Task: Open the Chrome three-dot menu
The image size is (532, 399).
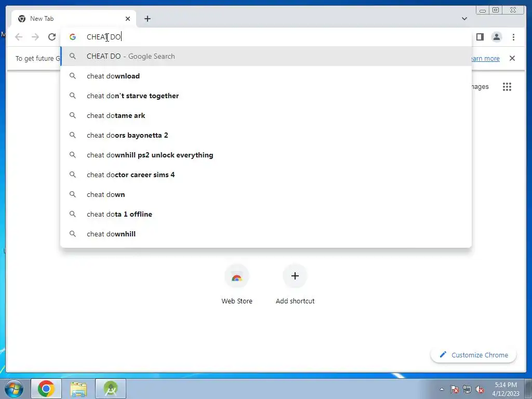Action: click(x=513, y=37)
